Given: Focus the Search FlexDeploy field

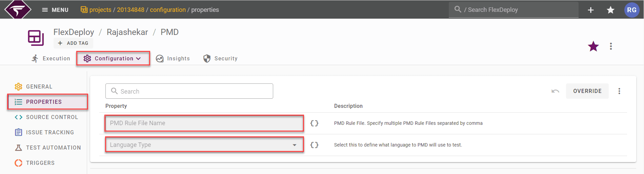Looking at the screenshot, I should [x=514, y=9].
